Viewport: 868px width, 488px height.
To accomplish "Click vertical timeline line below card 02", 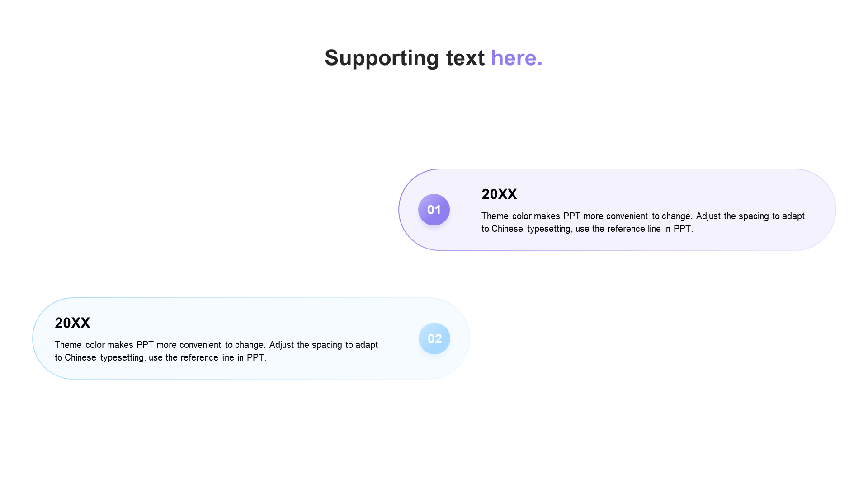I will pyautogui.click(x=434, y=436).
